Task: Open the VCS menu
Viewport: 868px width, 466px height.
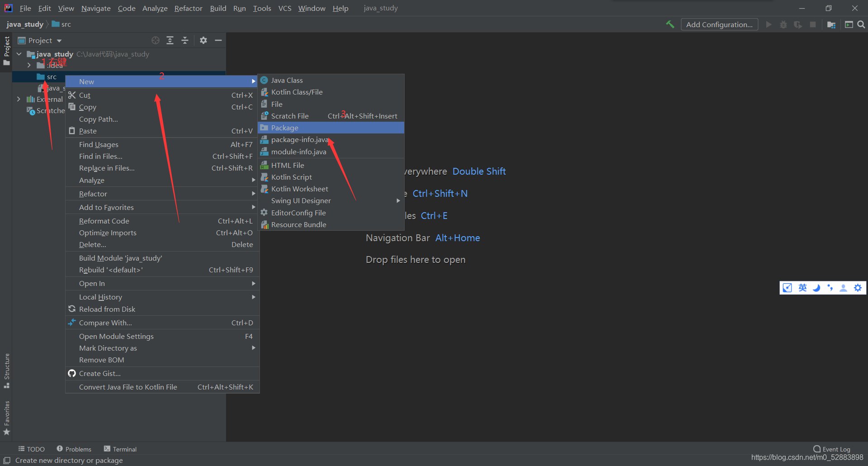Action: tap(285, 8)
